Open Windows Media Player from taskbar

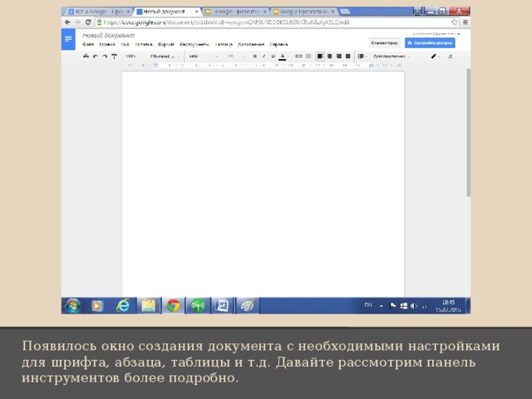coord(97,306)
